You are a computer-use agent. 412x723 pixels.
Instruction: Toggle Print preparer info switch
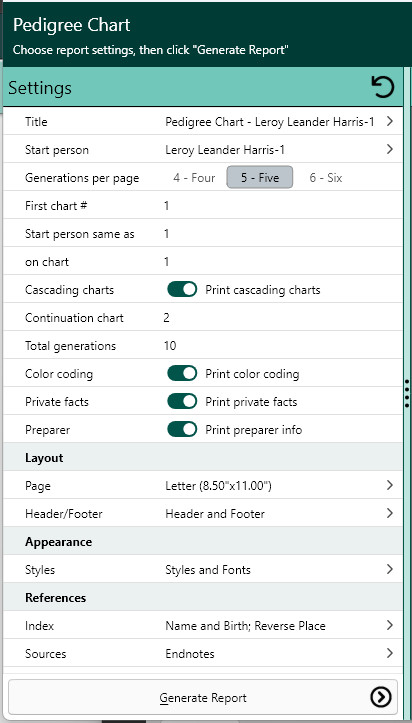[182, 430]
